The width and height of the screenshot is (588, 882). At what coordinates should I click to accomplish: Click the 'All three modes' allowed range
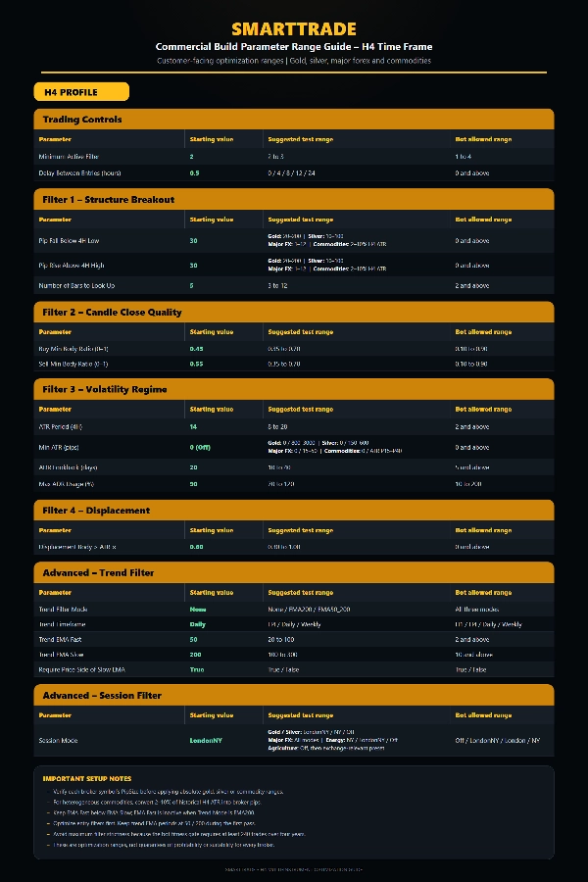(477, 610)
